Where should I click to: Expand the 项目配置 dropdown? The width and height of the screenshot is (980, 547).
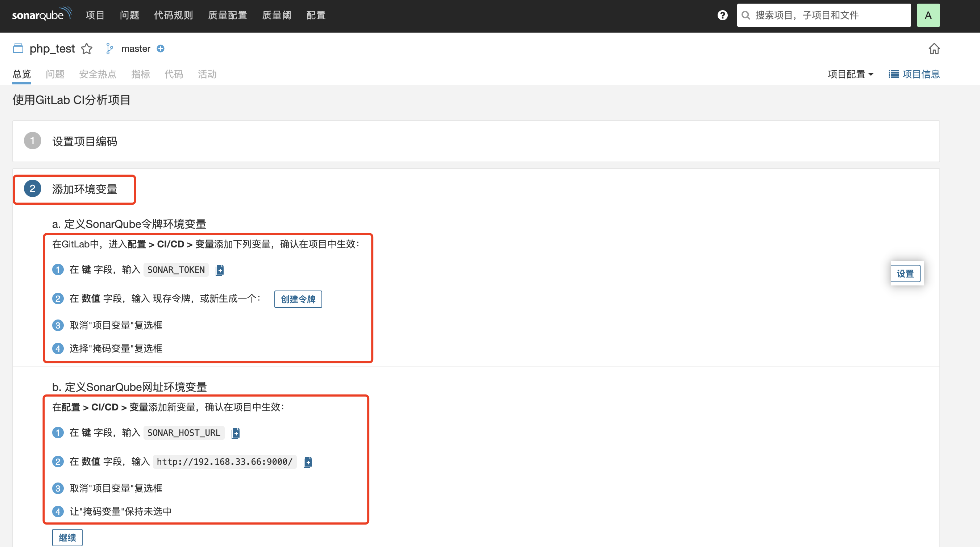click(850, 74)
